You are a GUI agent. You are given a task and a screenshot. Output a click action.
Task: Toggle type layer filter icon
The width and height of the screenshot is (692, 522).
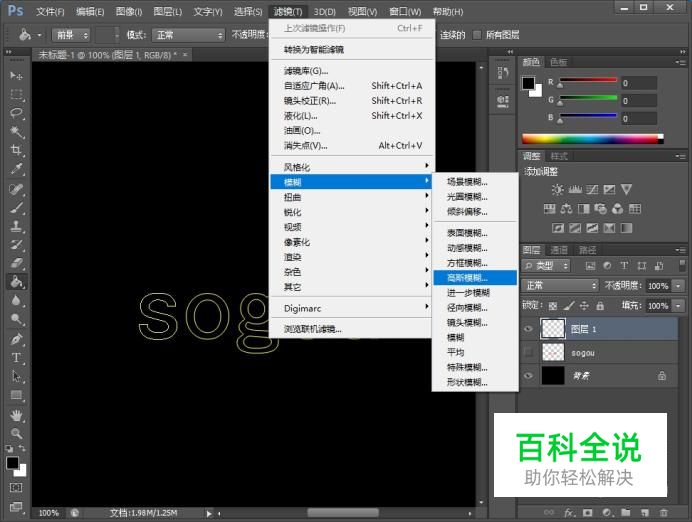(x=624, y=266)
